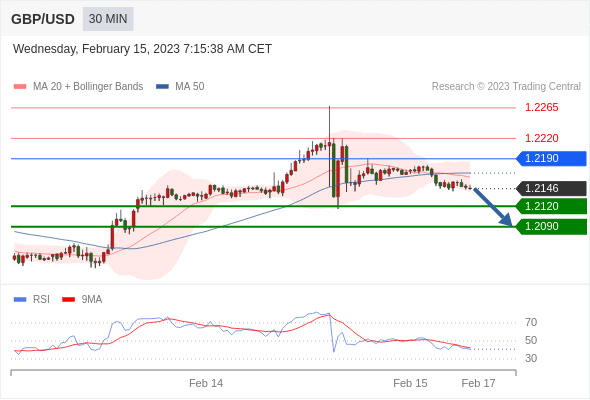
Task: Click the Feb 17 date axis label
Action: click(x=479, y=383)
